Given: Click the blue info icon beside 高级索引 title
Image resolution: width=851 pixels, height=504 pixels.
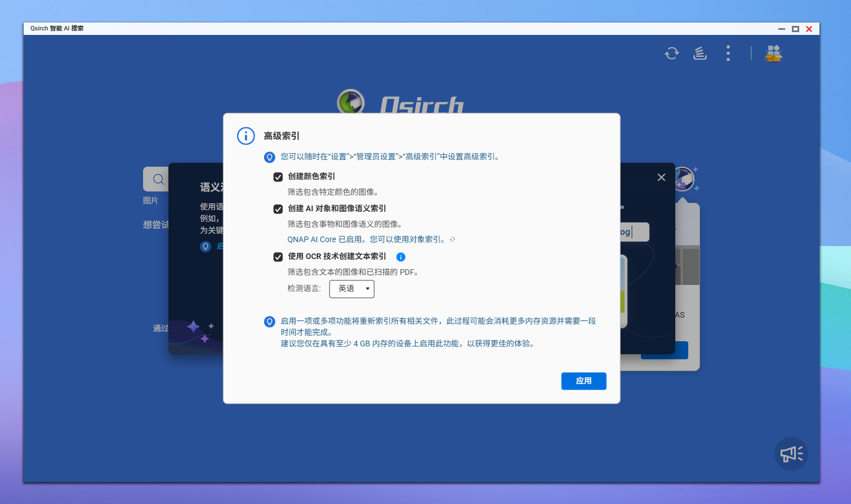Looking at the screenshot, I should point(246,136).
